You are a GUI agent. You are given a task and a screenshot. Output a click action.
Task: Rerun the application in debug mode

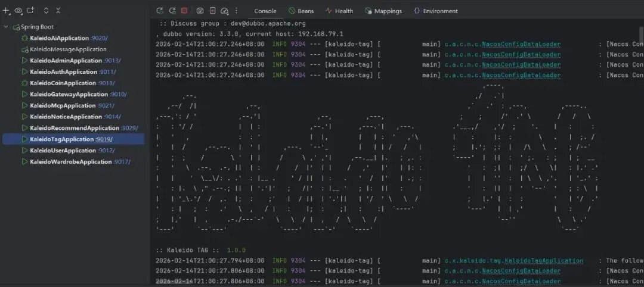(172, 11)
